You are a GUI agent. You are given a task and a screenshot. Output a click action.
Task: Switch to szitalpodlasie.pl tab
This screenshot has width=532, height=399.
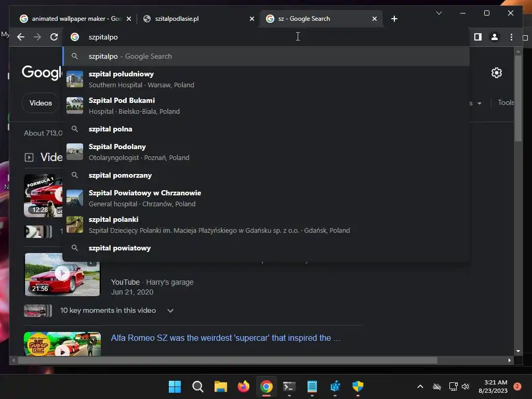(x=198, y=19)
